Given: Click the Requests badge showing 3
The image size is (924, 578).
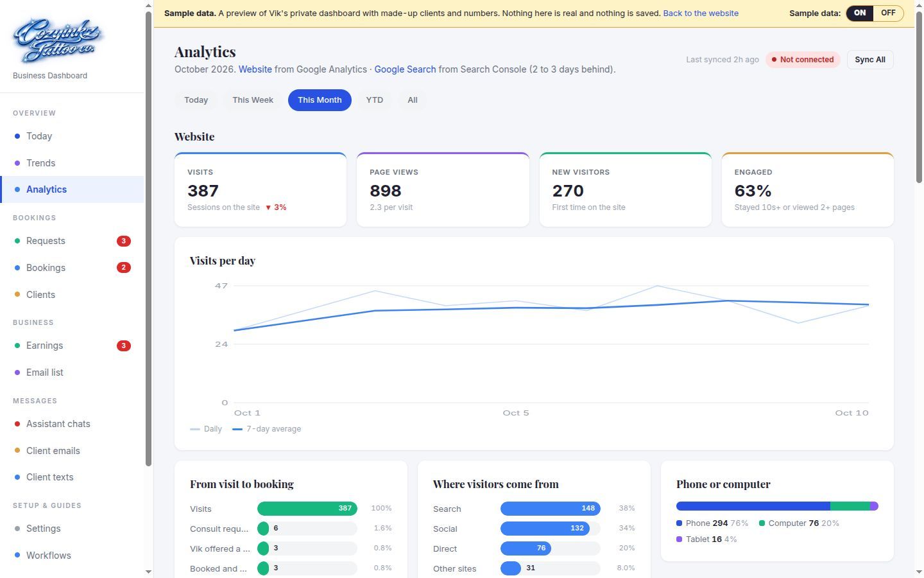Looking at the screenshot, I should point(124,241).
